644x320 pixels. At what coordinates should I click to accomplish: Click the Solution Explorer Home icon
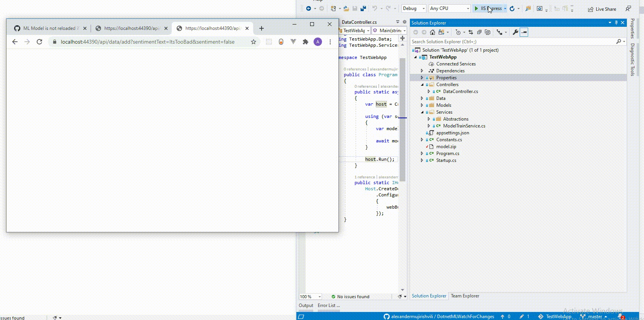point(433,32)
